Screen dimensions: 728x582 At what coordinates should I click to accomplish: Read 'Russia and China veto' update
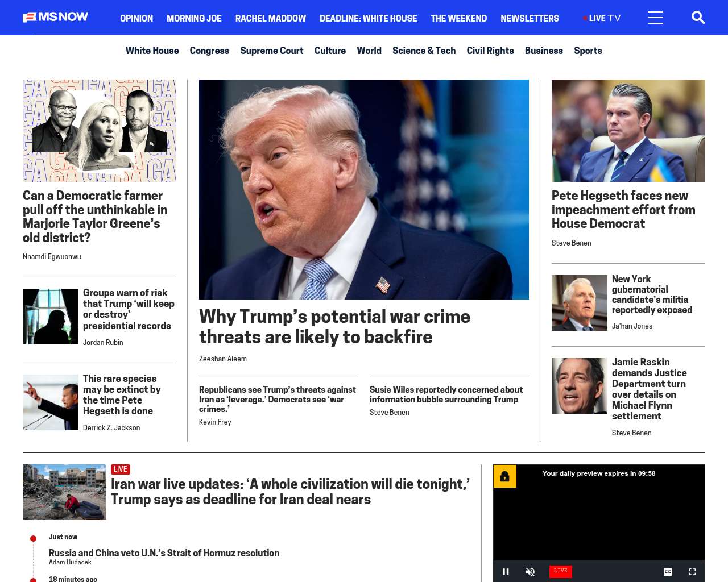164,553
